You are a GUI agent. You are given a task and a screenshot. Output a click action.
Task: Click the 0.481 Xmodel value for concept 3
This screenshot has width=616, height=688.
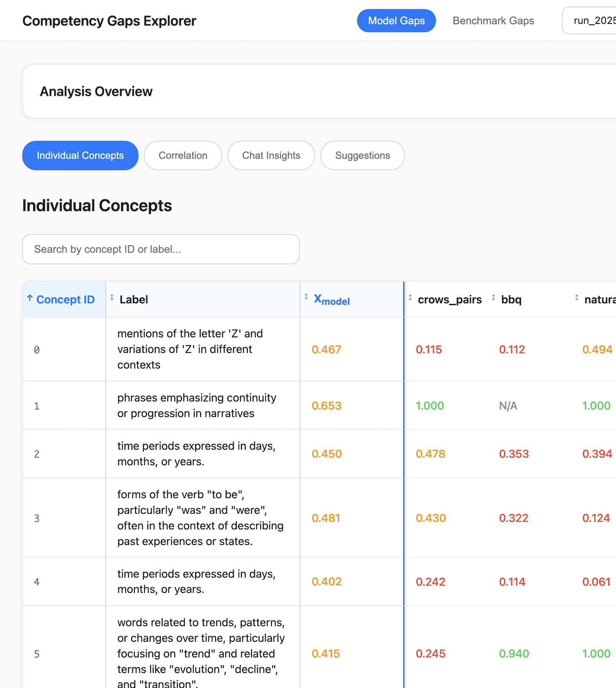click(x=326, y=518)
